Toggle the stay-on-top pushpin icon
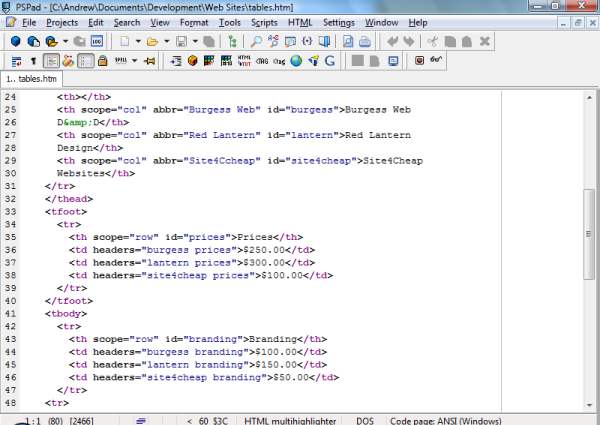 pyautogui.click(x=150, y=61)
